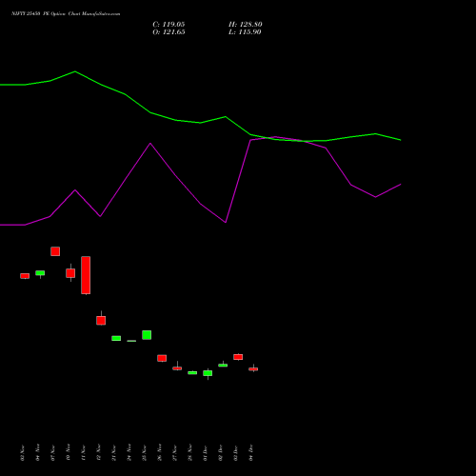476x476 pixels.
Task: Click the small red candlestick for 27 Nov
Action: point(177,368)
